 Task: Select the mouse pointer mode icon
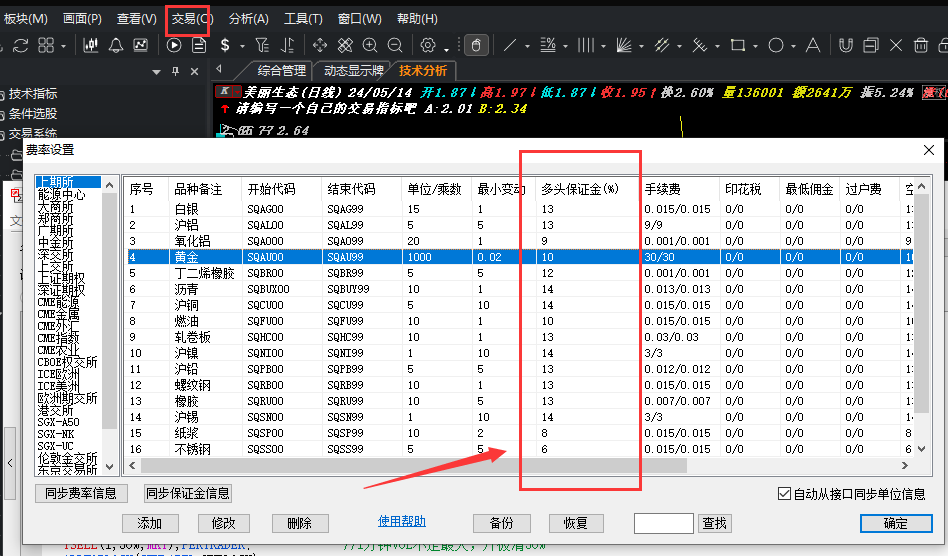(476, 45)
